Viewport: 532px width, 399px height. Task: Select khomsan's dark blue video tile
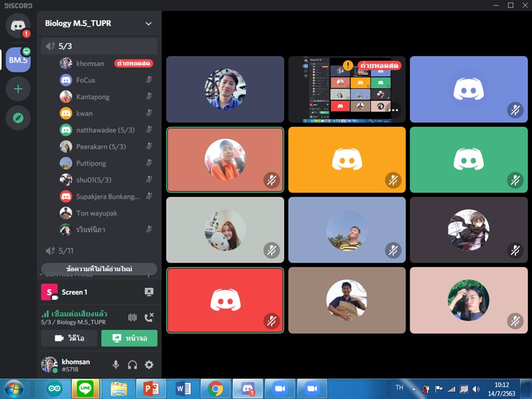point(225,89)
